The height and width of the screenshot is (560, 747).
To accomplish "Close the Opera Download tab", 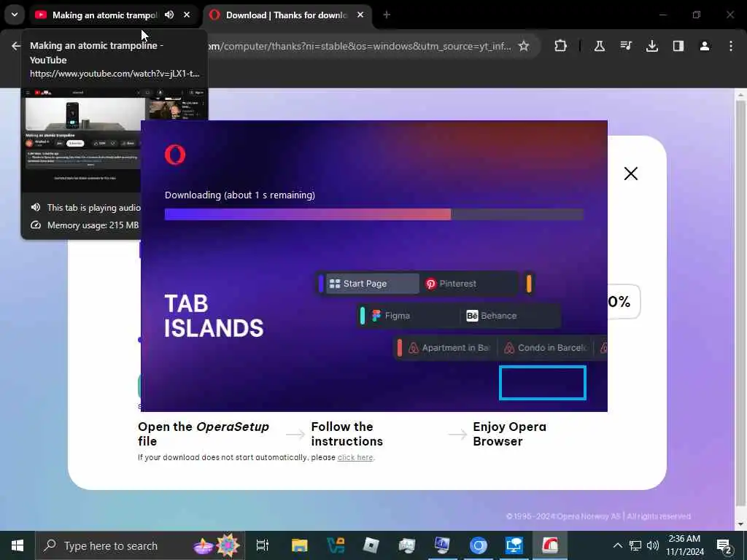I will click(360, 15).
